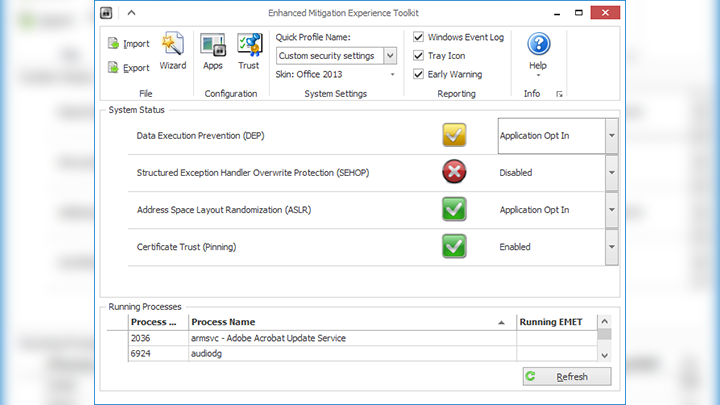Click the blue Help icon
The width and height of the screenshot is (720, 405).
(538, 45)
